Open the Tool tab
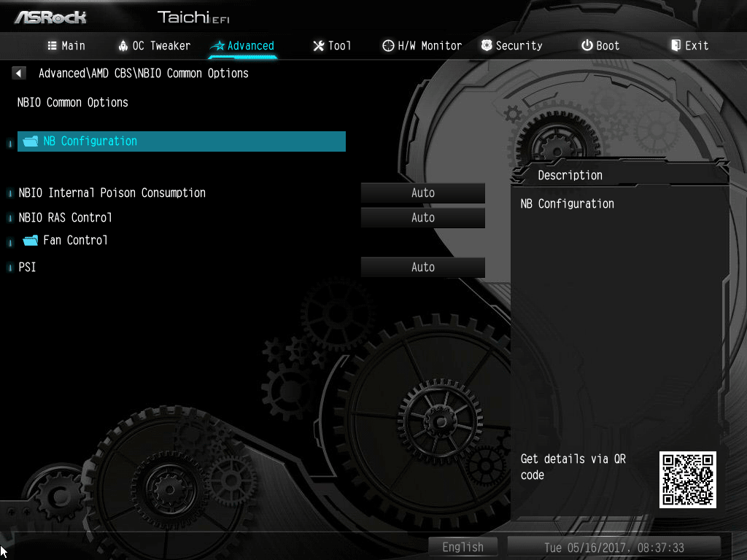 [x=332, y=46]
